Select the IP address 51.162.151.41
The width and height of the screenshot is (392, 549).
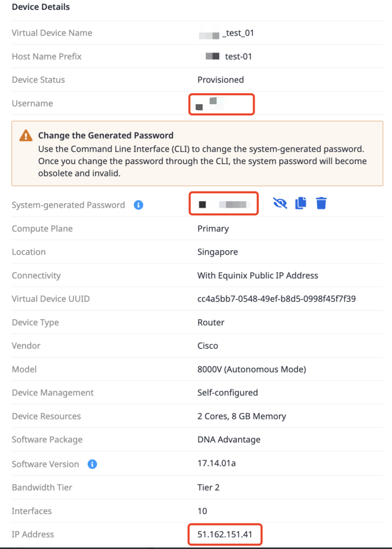click(225, 534)
